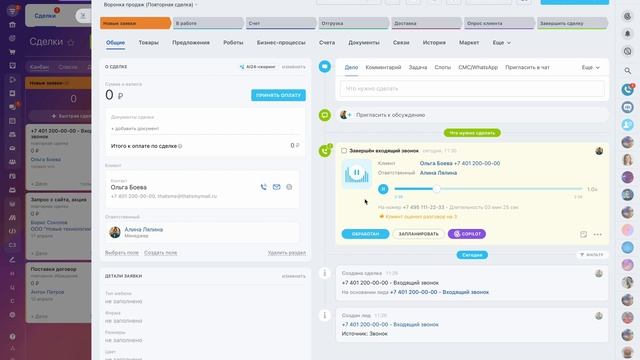The height and width of the screenshot is (360, 640).
Task: Click the chat icon next to Ольга Боева
Action: coord(289,187)
